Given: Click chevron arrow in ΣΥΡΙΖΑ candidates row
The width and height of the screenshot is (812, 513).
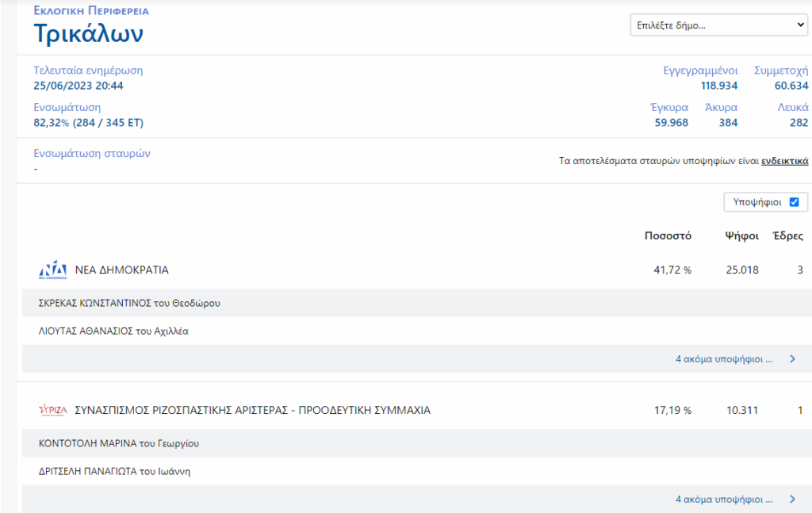Looking at the screenshot, I should (792, 499).
